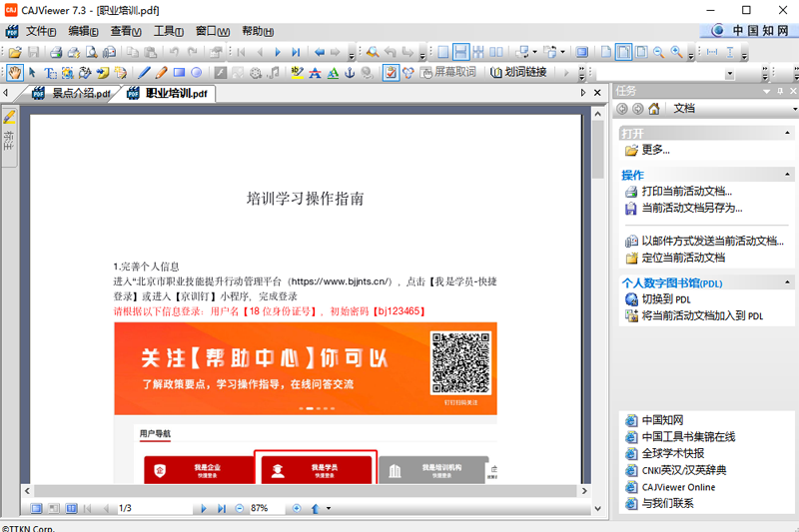The width and height of the screenshot is (799, 532).
Task: Toggle continuous page layout mode
Action: click(461, 52)
